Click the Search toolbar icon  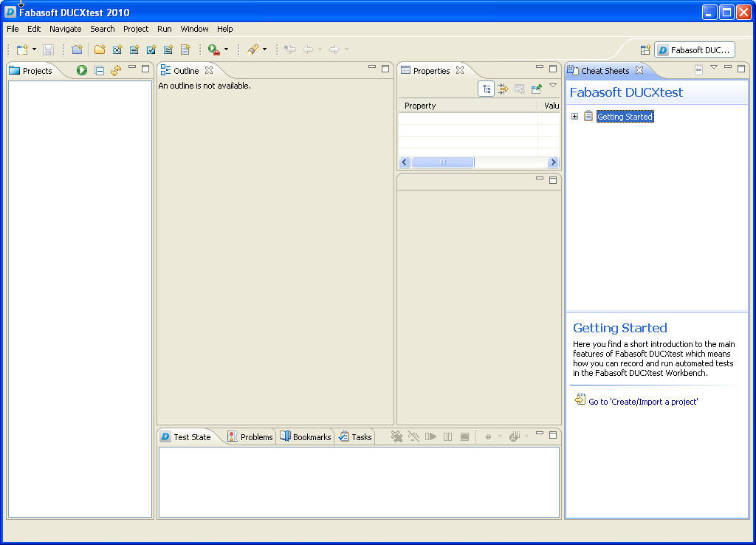pos(251,49)
